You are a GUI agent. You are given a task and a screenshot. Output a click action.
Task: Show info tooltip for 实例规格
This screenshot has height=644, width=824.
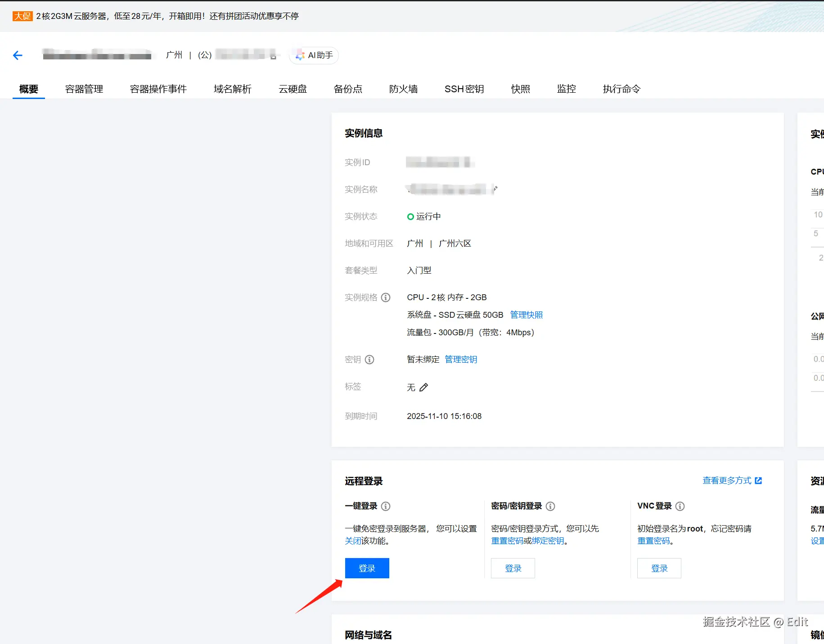point(386,297)
